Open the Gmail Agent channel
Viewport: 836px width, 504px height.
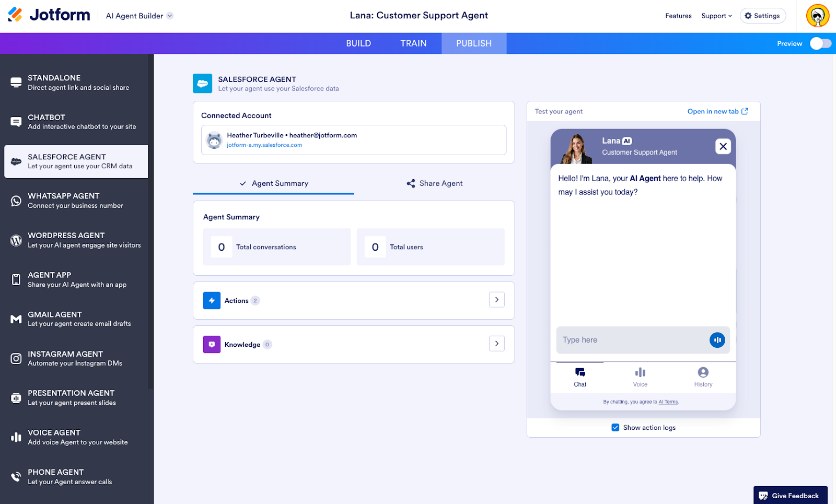(76, 319)
